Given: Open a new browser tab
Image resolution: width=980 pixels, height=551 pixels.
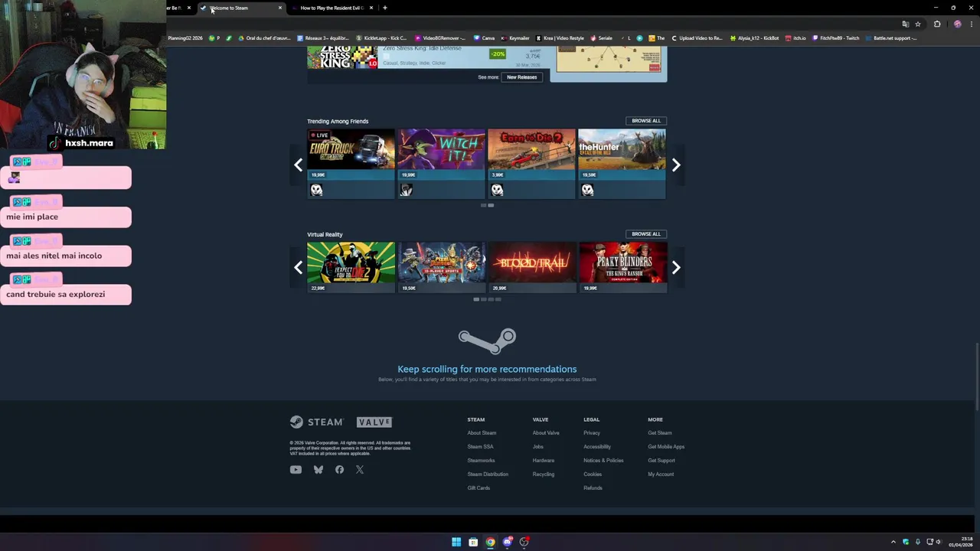Looking at the screenshot, I should (x=384, y=8).
